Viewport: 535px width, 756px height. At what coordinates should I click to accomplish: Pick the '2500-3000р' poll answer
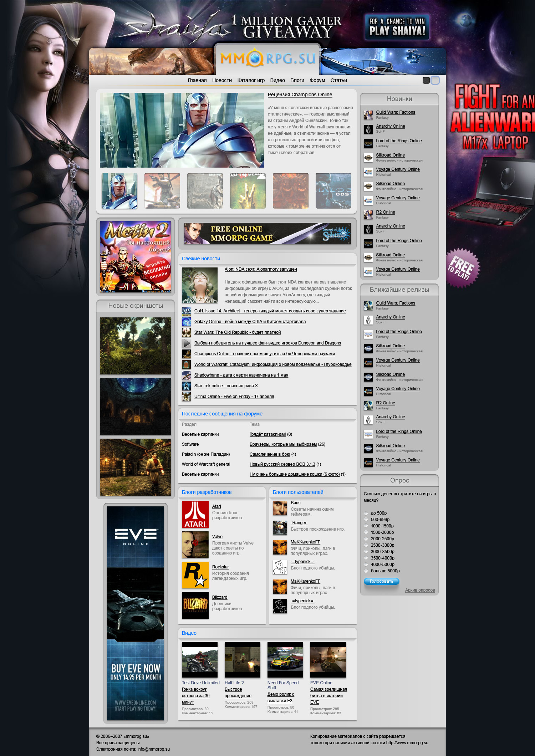tap(366, 546)
